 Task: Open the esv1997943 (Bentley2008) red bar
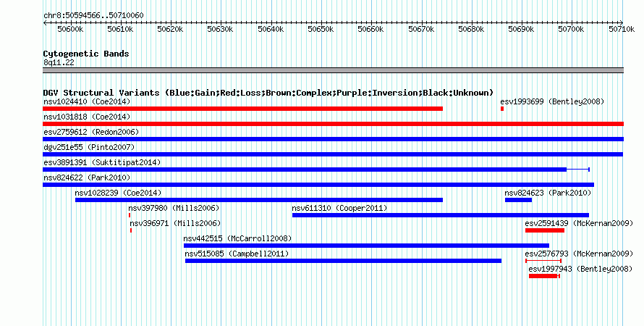tap(543, 276)
